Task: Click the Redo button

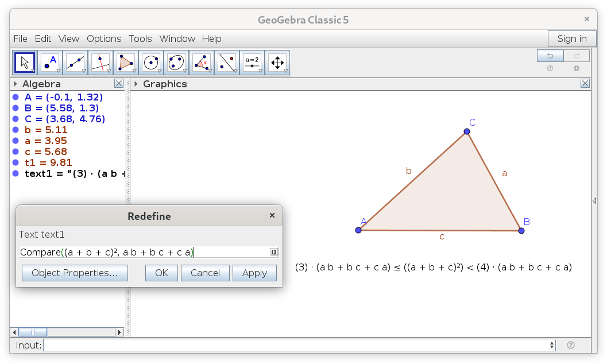Action: click(576, 56)
